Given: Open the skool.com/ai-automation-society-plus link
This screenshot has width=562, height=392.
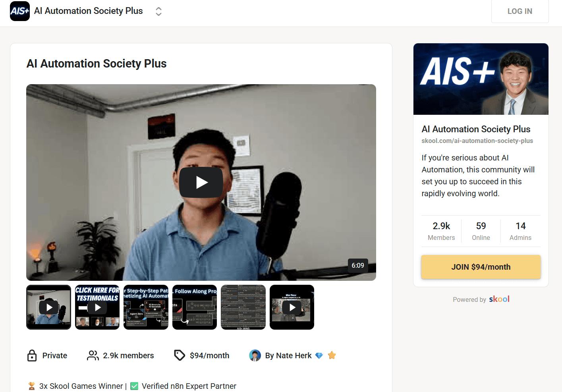Looking at the screenshot, I should (477, 141).
